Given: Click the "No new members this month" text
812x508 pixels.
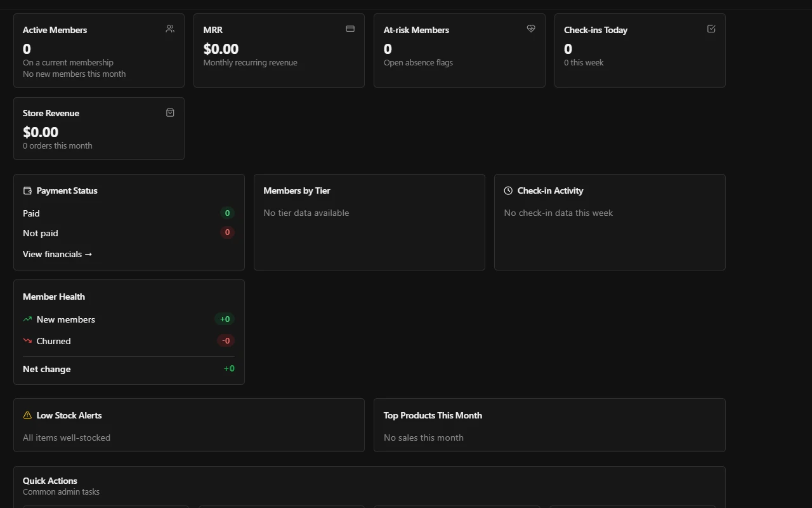Looking at the screenshot, I should coord(74,74).
